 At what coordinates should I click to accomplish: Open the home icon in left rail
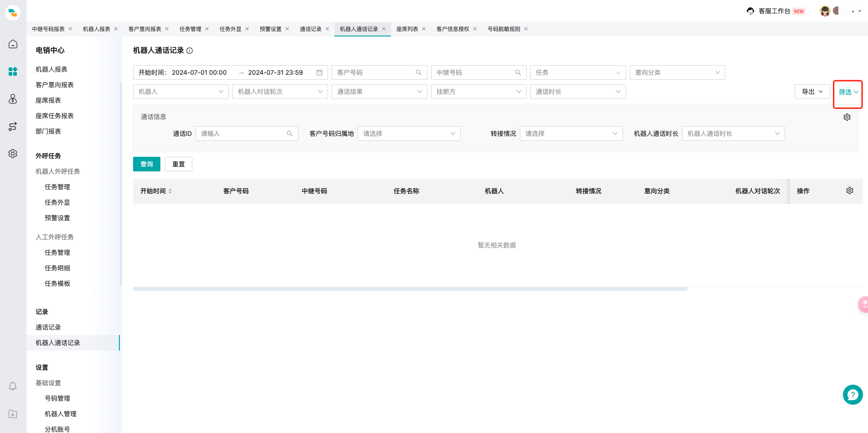tap(13, 44)
